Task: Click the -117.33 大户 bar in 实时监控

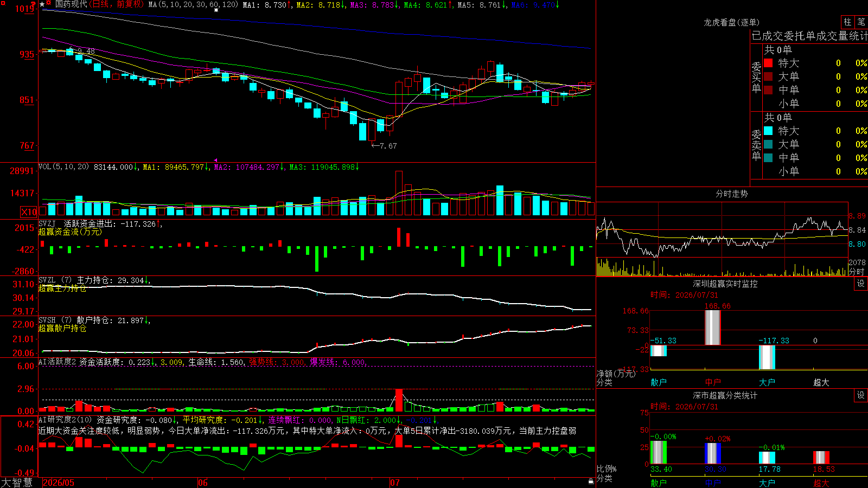Action: [767, 357]
